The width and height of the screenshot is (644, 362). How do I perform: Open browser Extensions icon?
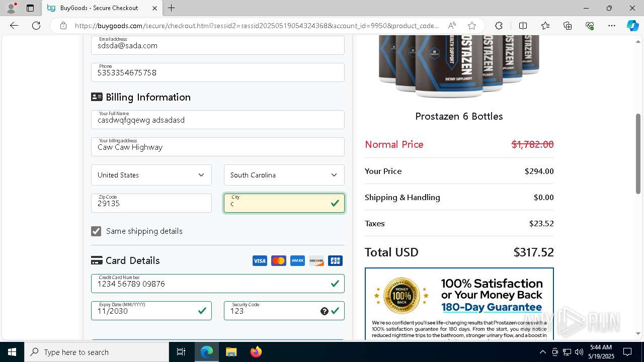coord(499,26)
